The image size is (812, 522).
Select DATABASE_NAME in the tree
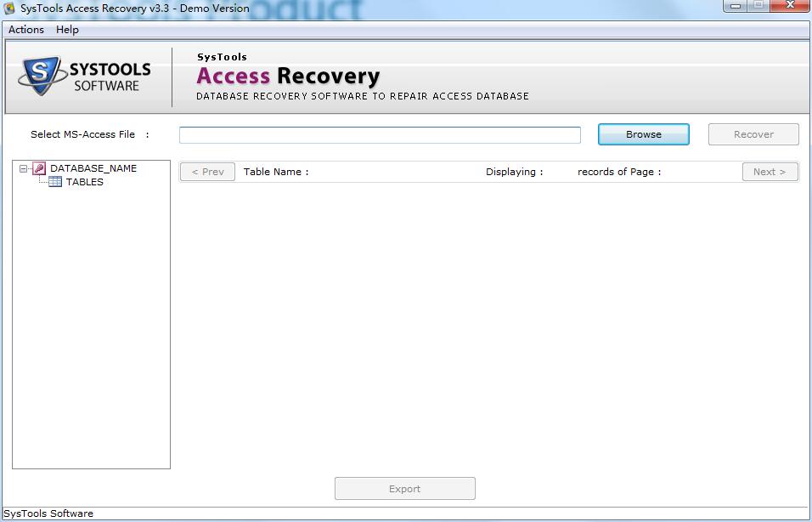[x=93, y=168]
